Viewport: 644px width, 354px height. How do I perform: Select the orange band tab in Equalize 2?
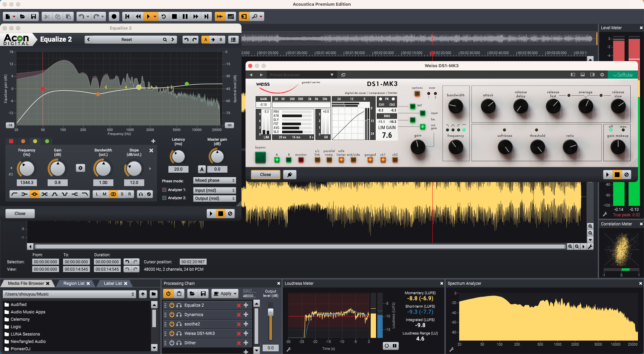pos(23,141)
